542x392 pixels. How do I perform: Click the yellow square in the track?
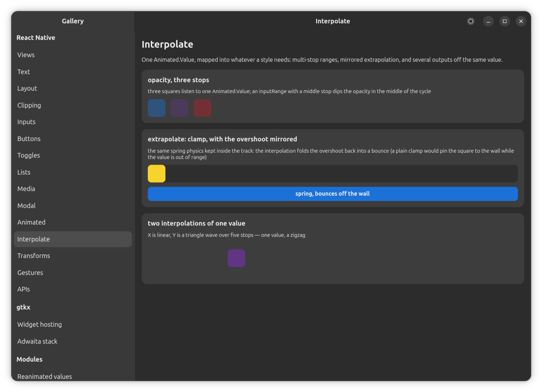coord(156,174)
